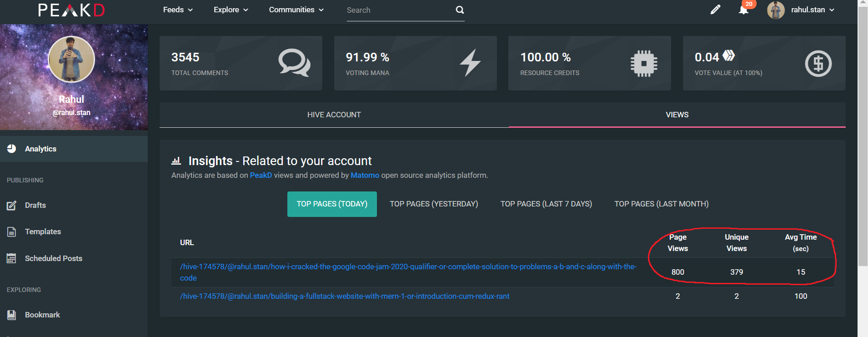Click the resource credits chip icon
Image resolution: width=868 pixels, height=337 pixels.
click(644, 63)
